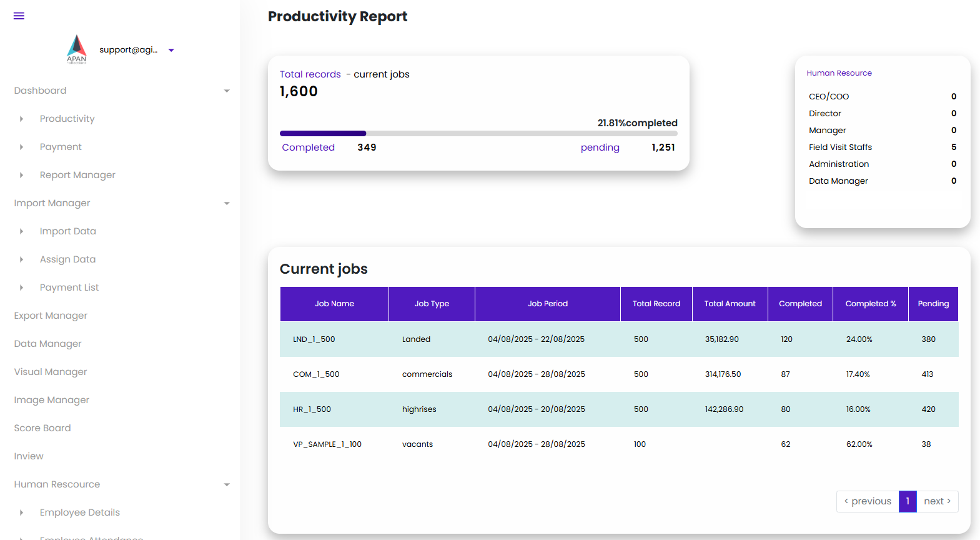Click arrow icon beside Payment
The width and height of the screenshot is (980, 540).
coord(21,147)
